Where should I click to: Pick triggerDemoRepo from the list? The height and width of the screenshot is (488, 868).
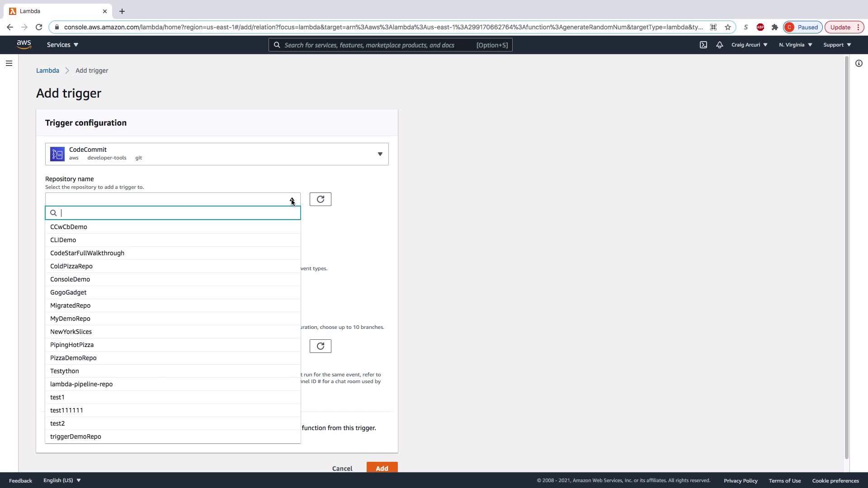click(75, 436)
